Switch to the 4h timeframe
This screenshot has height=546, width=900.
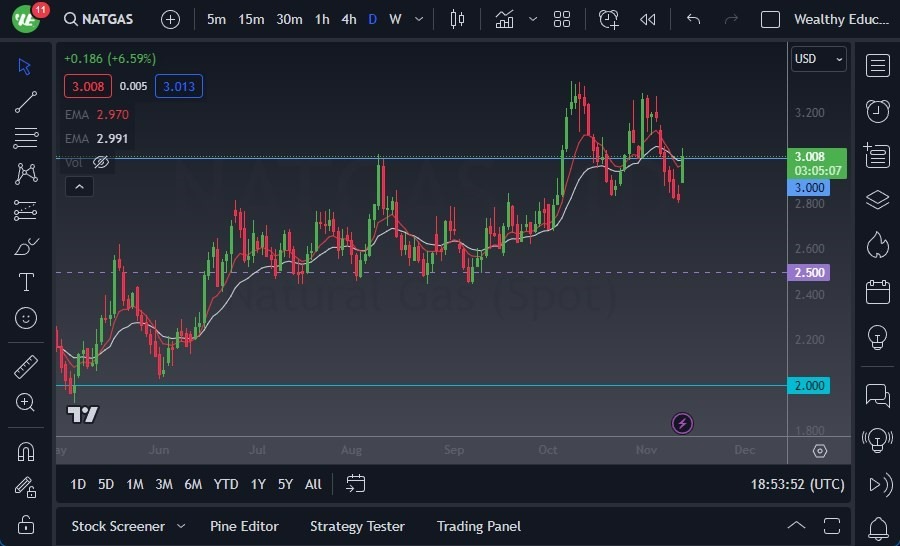tap(348, 19)
